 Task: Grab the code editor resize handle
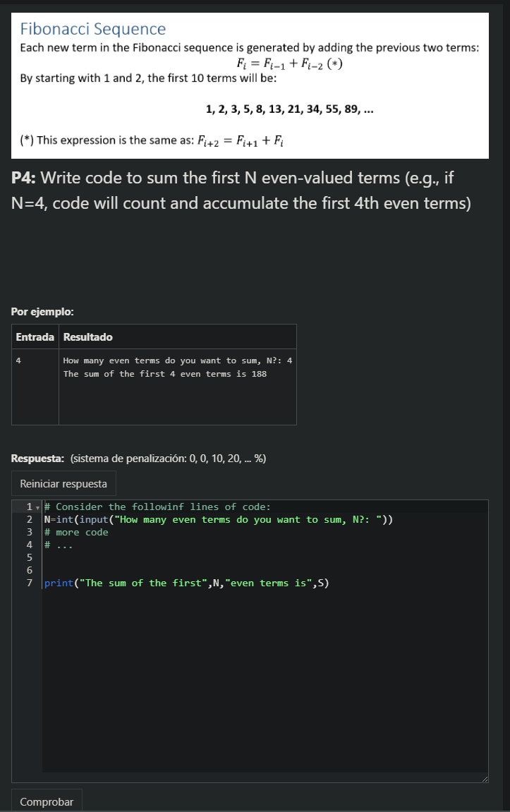click(484, 778)
